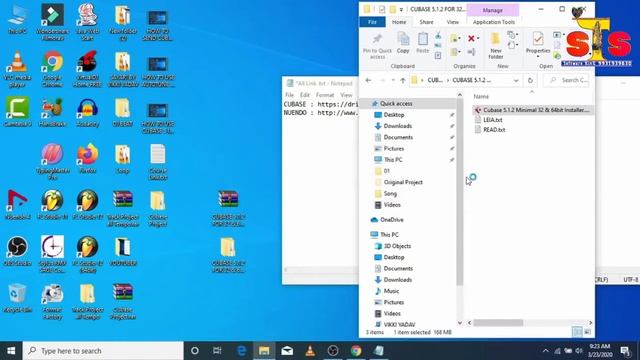Open HandBrake desktop shortcut

tap(52, 112)
